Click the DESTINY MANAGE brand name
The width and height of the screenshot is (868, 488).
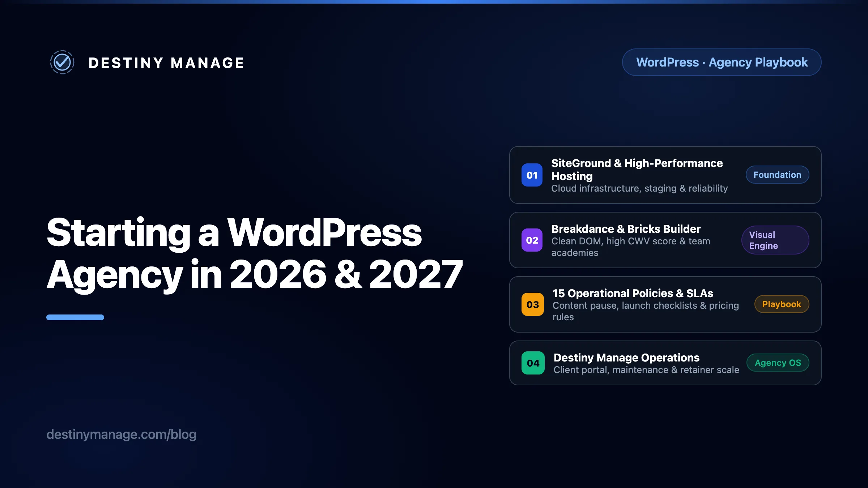(x=166, y=63)
